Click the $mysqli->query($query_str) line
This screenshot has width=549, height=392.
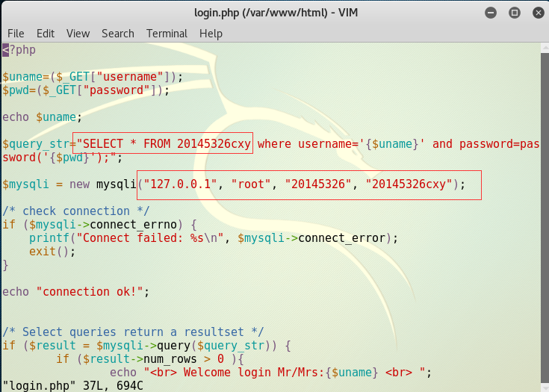pos(146,346)
